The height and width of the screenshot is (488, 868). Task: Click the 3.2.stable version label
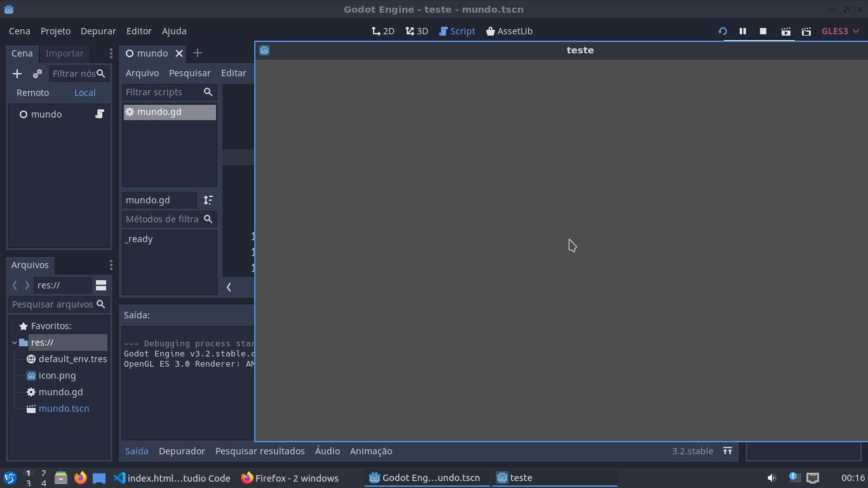pos(693,451)
